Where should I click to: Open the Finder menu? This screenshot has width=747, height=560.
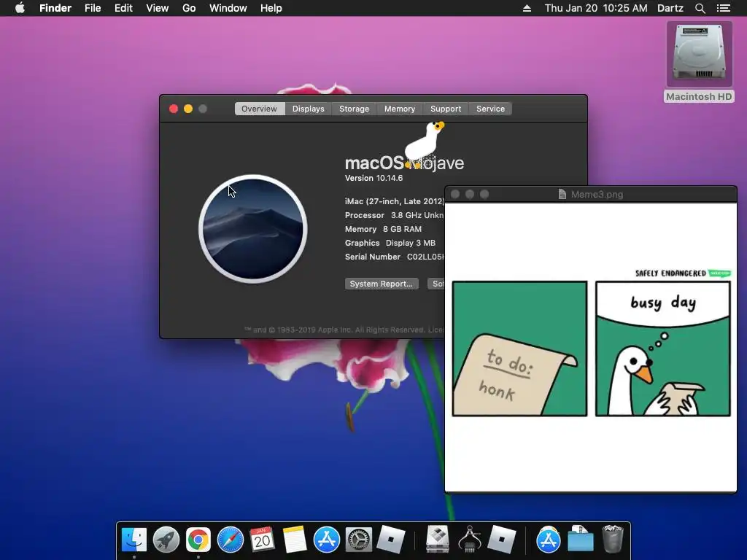pos(55,8)
